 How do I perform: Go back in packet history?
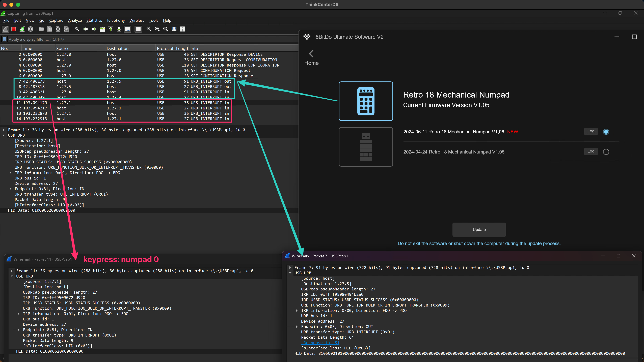[x=86, y=29]
